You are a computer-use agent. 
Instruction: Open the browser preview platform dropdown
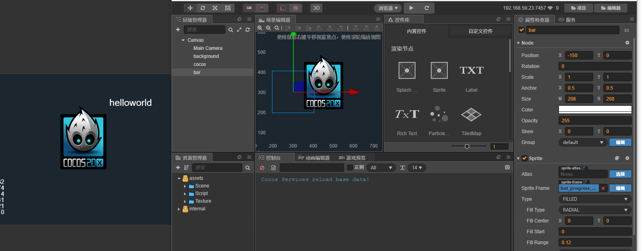click(x=388, y=8)
